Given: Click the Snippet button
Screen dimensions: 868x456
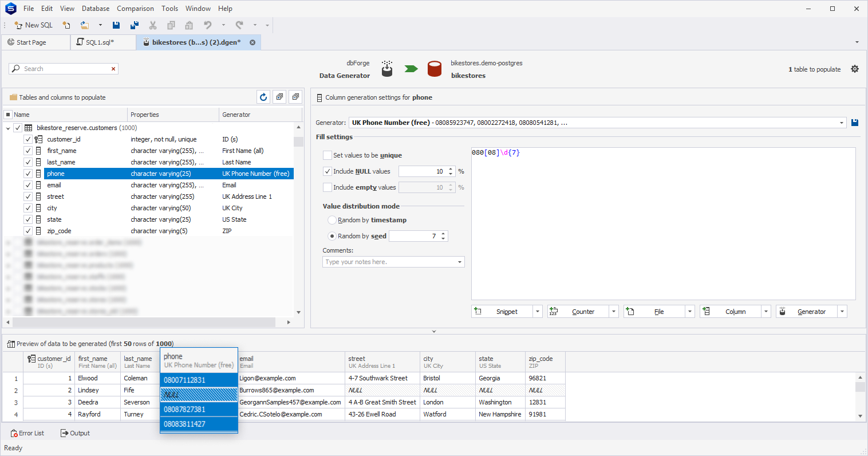Looking at the screenshot, I should [502, 312].
